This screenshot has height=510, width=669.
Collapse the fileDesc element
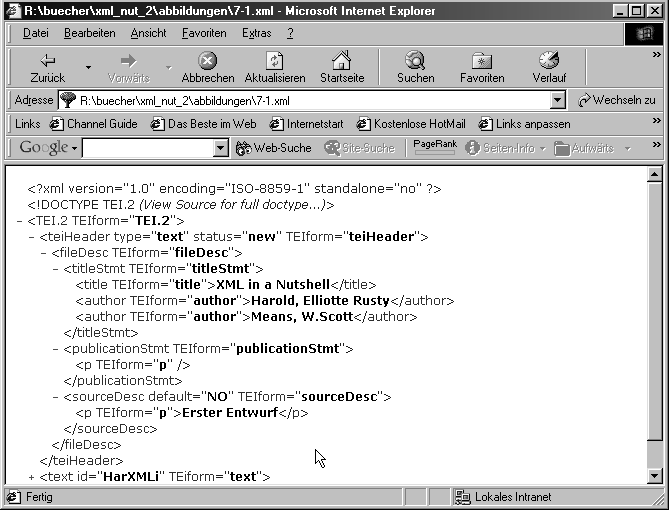(43, 253)
